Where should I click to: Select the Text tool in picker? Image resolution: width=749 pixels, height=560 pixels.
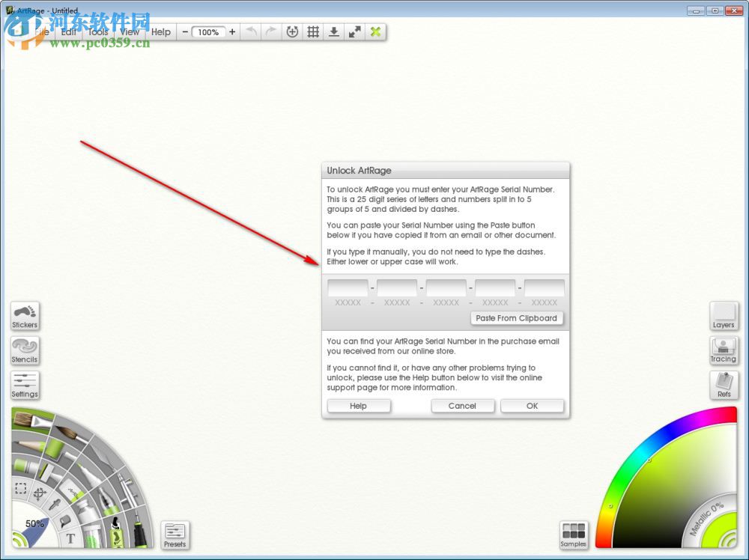pos(71,538)
